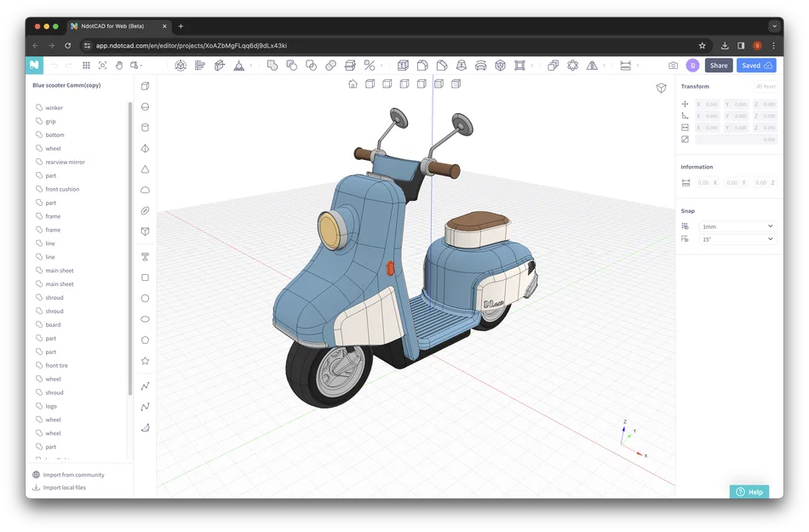Expand chevron after measure tool

(x=638, y=66)
